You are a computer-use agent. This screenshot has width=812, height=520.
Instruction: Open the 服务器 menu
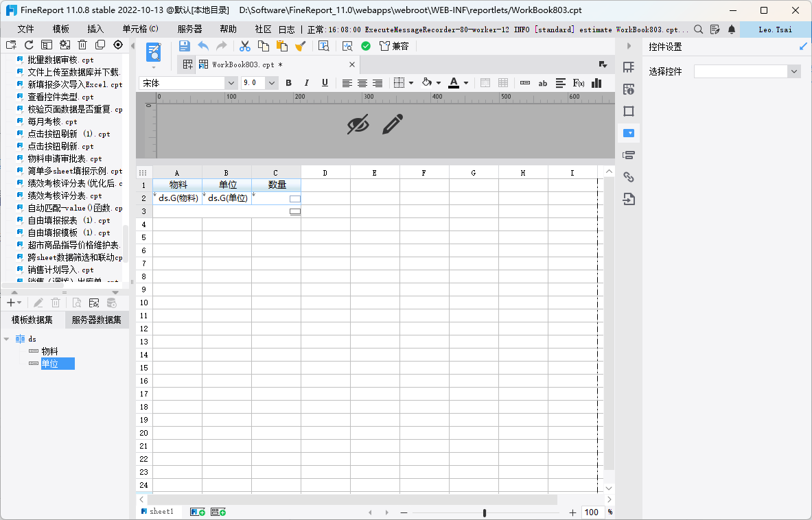[189, 29]
